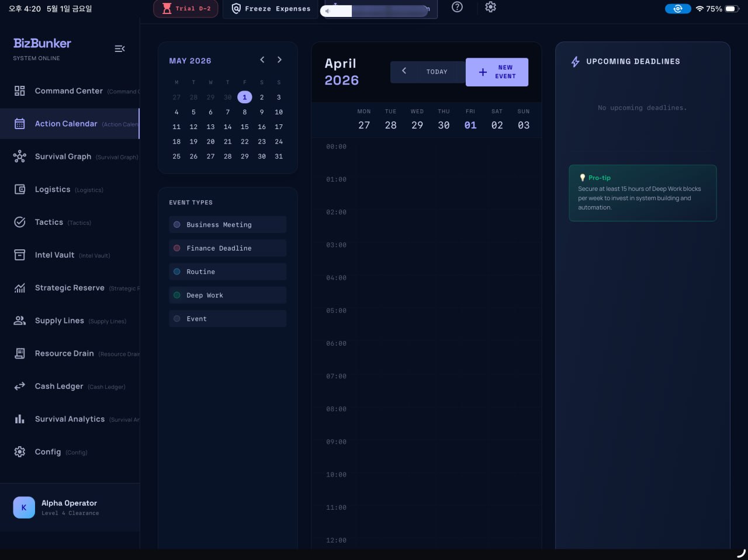Click the BizBunker logo

(x=42, y=43)
